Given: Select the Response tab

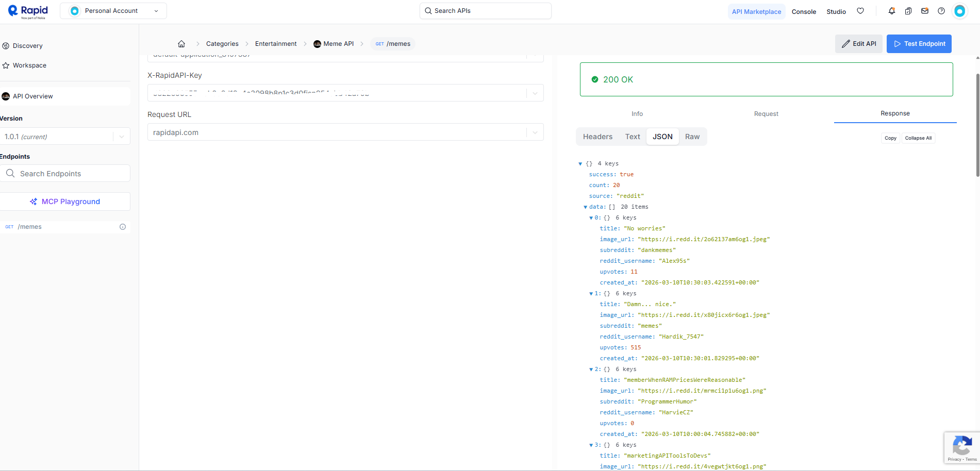Looking at the screenshot, I should point(895,113).
